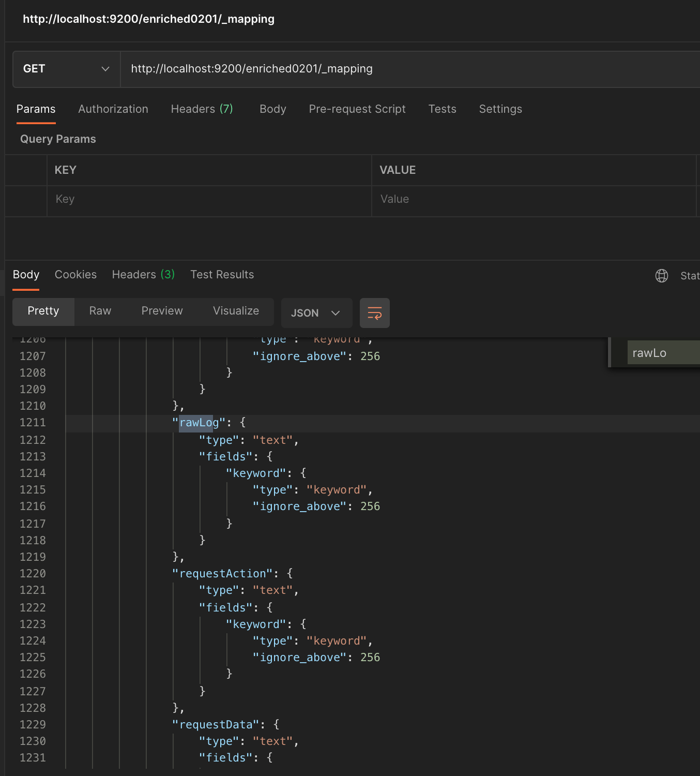The image size is (700, 776).
Task: Click the globe network icon near Status
Action: pos(662,275)
